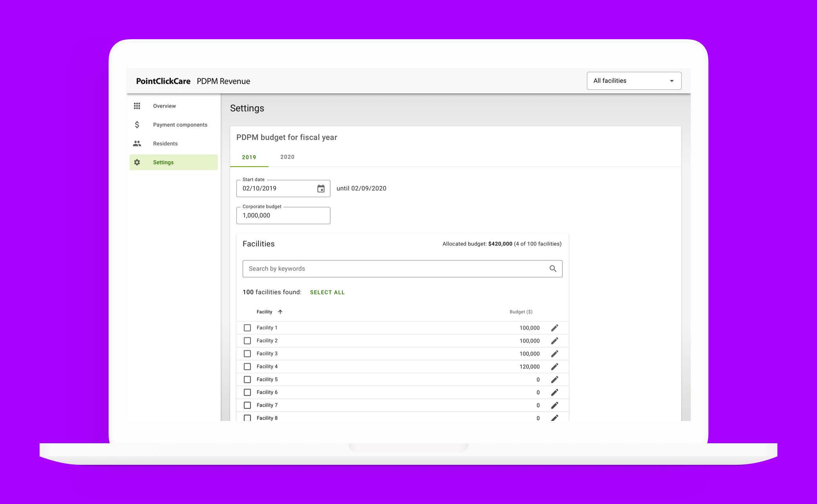This screenshot has height=504, width=817.
Task: Click the Budget ($) column header
Action: (521, 312)
